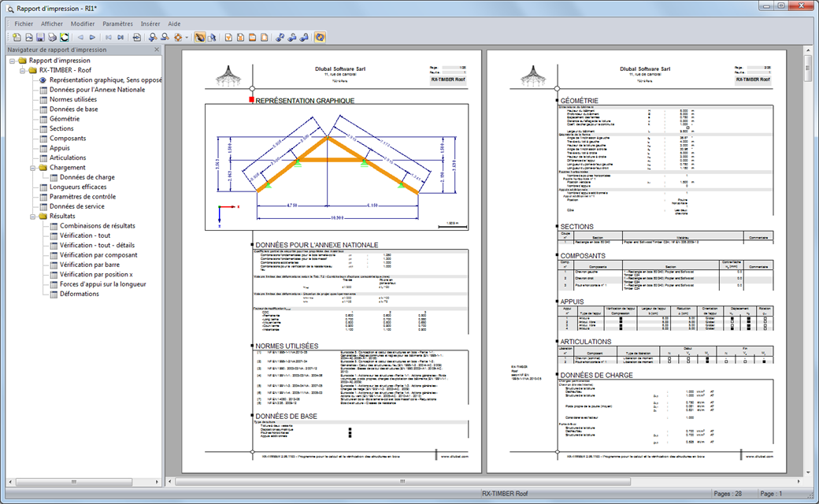819x504 pixels.
Task: Toggle the highlighted pen annotation mode
Action: click(198, 37)
